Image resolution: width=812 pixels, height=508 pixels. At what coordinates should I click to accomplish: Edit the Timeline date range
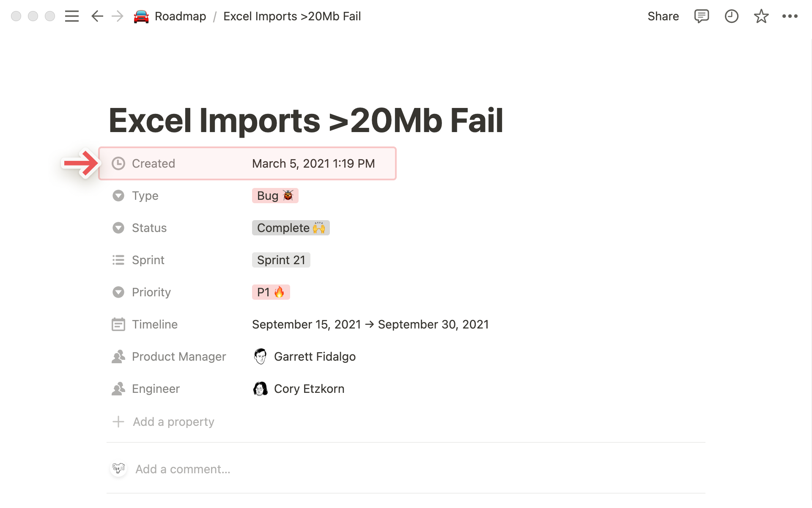point(370,324)
